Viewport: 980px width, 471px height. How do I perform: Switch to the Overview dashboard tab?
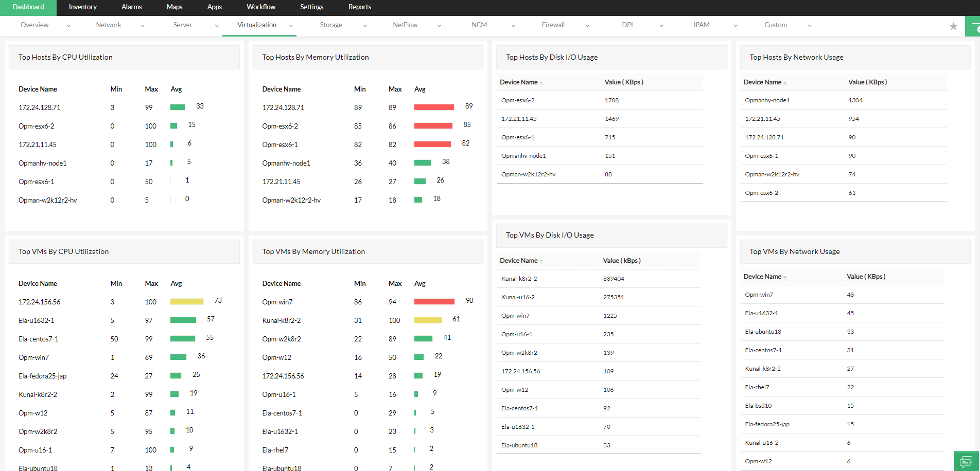[x=34, y=25]
